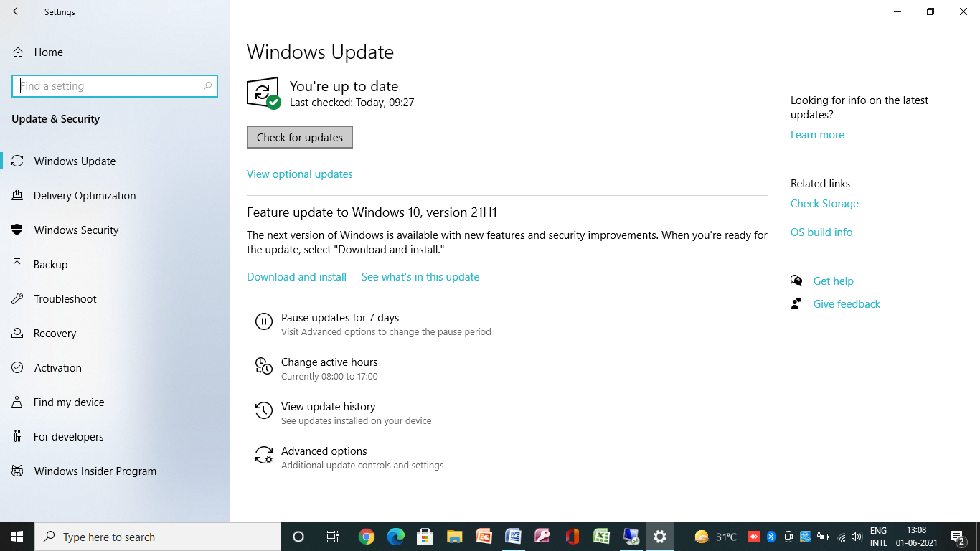
Task: Open volume control tray icon
Action: point(857,537)
